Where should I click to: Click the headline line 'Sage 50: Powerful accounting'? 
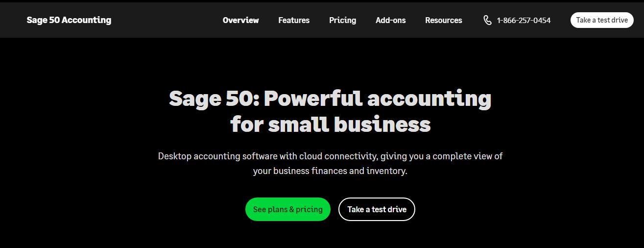pos(330,99)
